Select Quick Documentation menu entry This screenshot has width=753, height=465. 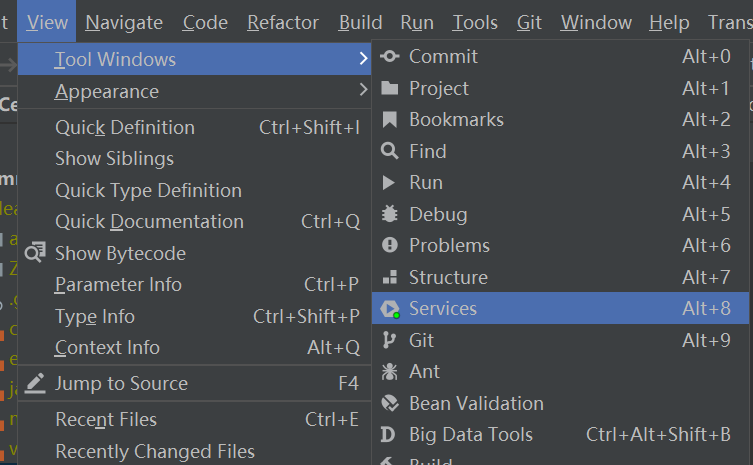pyautogui.click(x=149, y=222)
